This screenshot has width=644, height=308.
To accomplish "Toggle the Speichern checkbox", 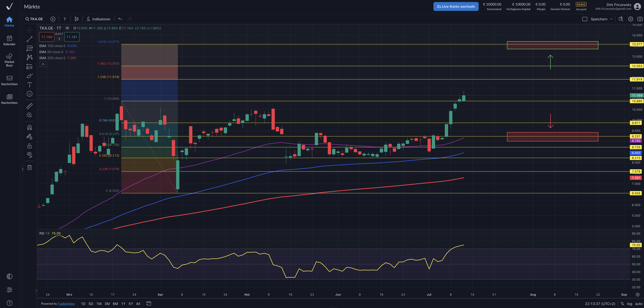I will [585, 19].
